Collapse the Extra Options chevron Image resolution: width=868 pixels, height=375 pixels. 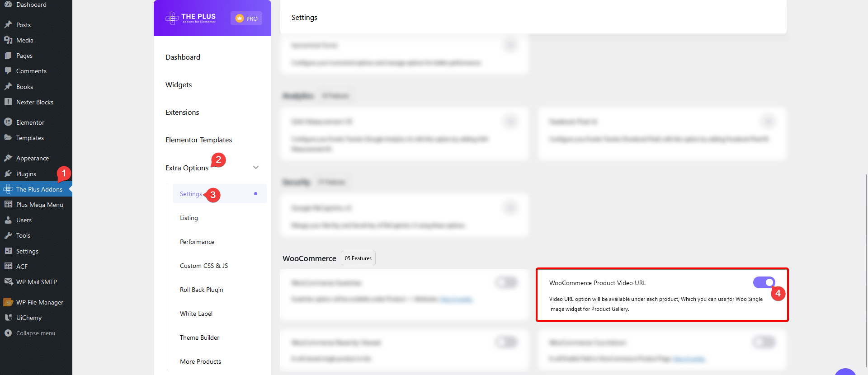point(256,168)
